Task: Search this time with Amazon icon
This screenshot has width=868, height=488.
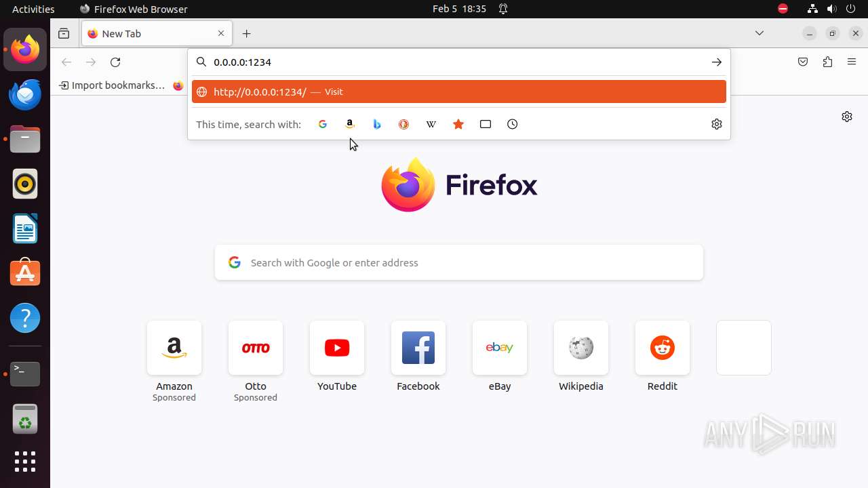Action: pyautogui.click(x=350, y=124)
